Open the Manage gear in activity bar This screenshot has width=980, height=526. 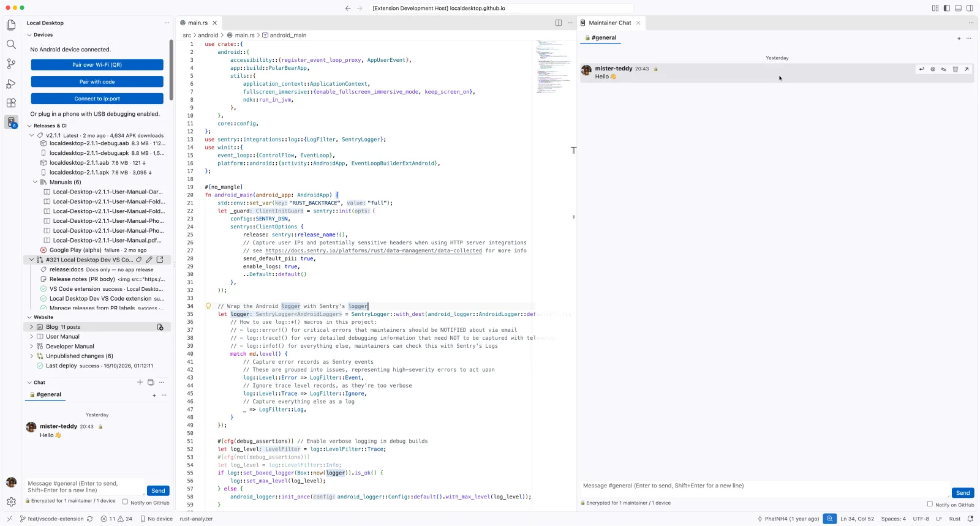[x=11, y=502]
